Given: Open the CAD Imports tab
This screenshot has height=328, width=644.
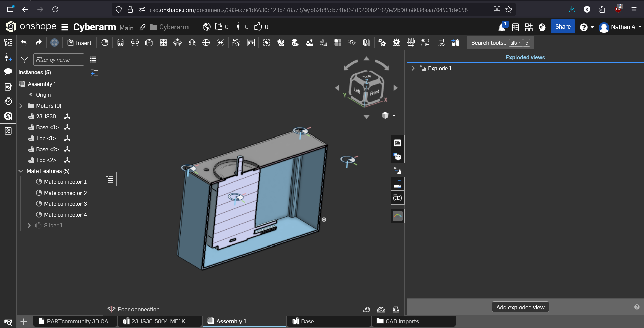Looking at the screenshot, I should tap(401, 321).
